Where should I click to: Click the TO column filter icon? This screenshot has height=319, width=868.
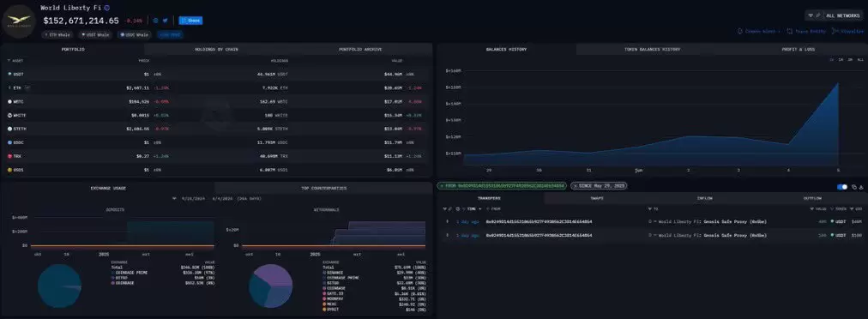point(649,208)
